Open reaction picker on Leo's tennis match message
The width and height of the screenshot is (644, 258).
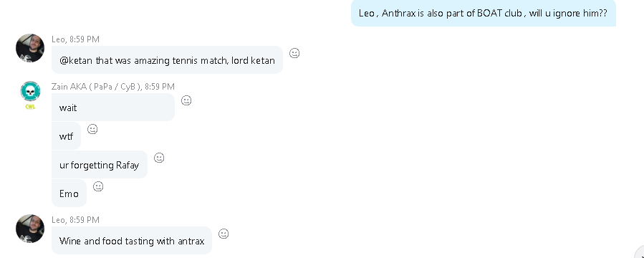coord(294,53)
